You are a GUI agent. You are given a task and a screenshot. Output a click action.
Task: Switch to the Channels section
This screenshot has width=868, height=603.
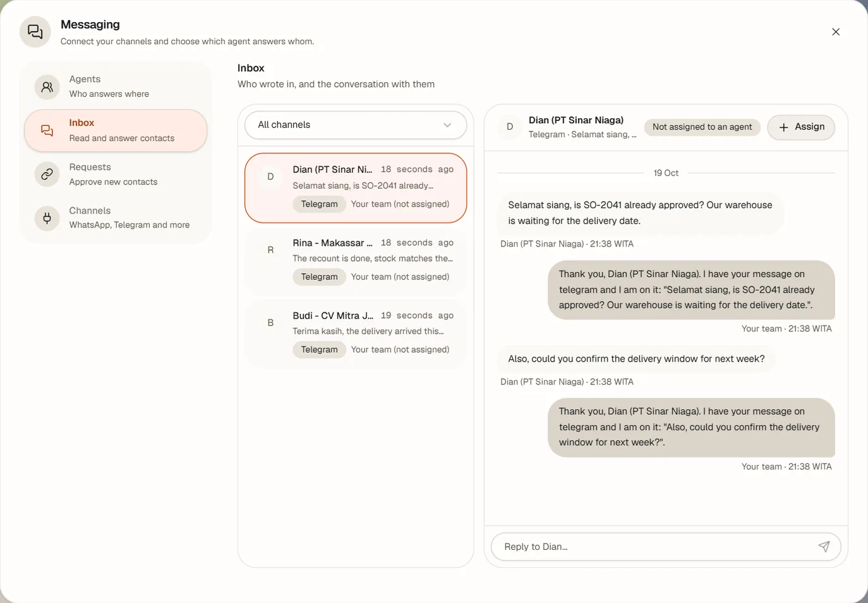pyautogui.click(x=116, y=218)
